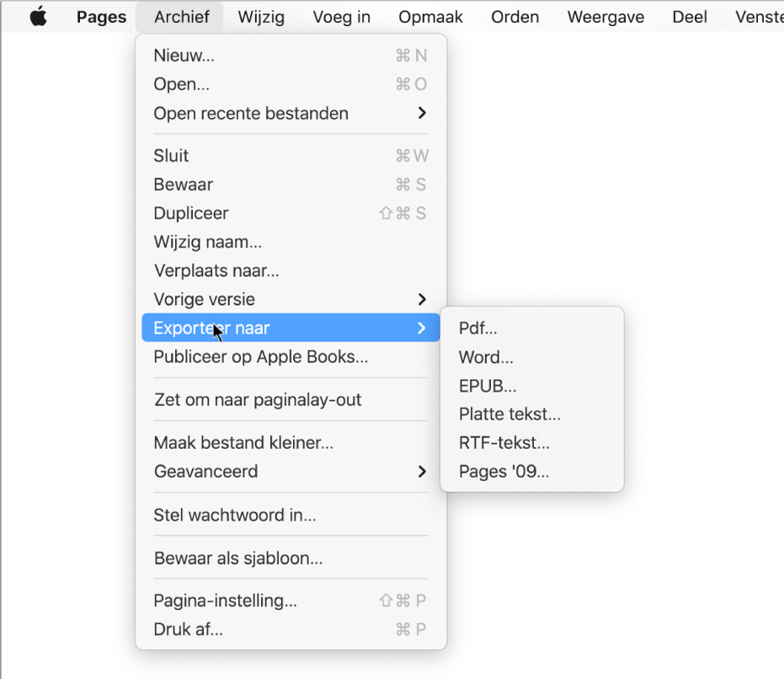The height and width of the screenshot is (679, 784).
Task: Open the Voeg in menu
Action: coord(341,17)
